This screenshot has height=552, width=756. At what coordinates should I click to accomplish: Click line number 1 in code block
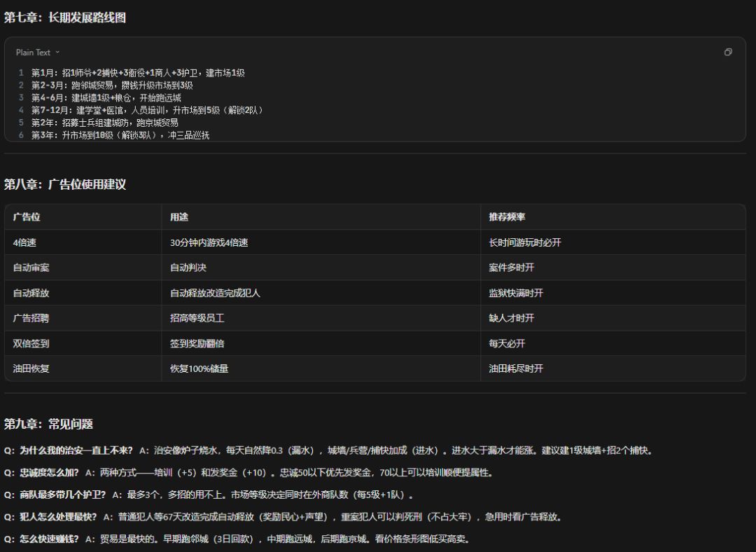[x=21, y=73]
